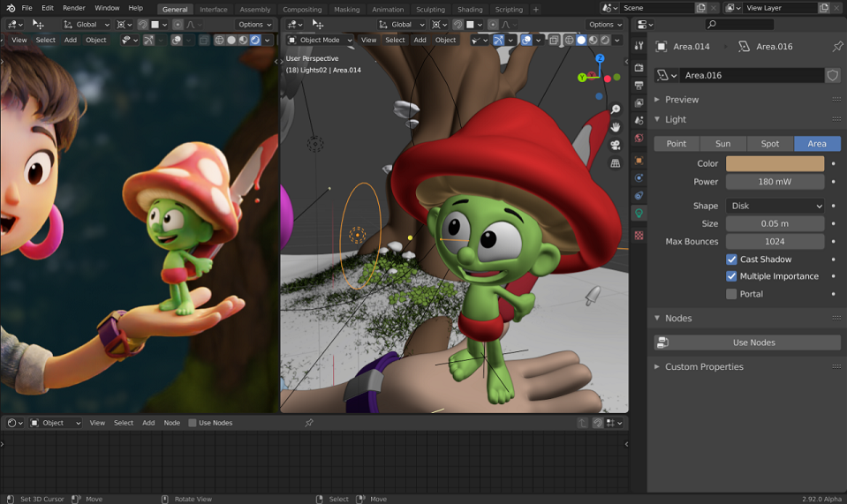Open the object data light properties tab
This screenshot has height=504, width=847.
(639, 213)
